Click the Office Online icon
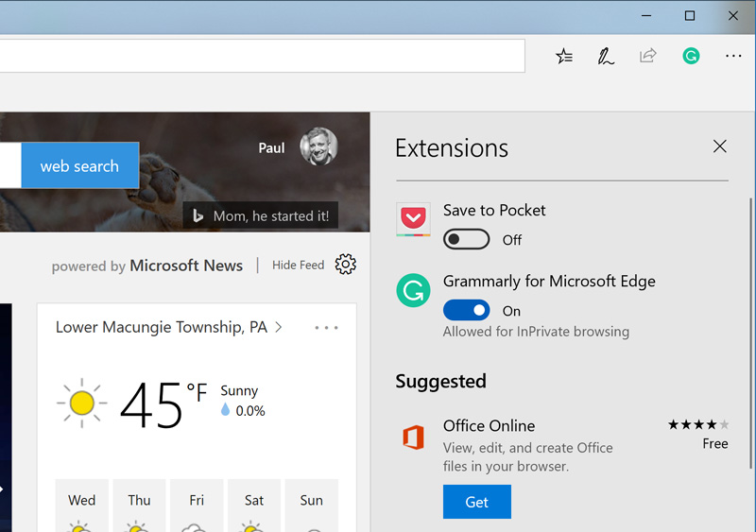756x532 pixels. [413, 438]
